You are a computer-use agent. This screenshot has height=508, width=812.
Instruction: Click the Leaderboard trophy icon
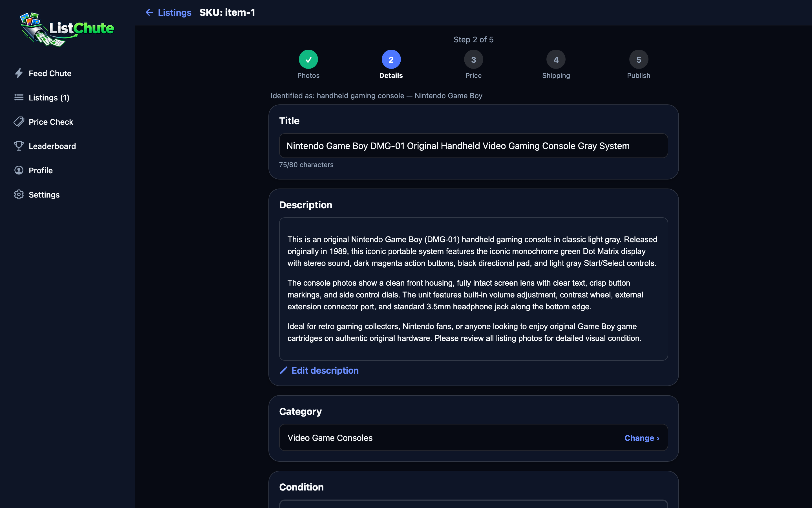pyautogui.click(x=19, y=146)
